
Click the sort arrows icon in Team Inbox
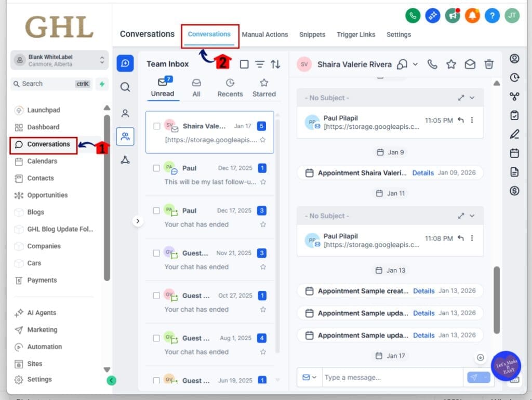click(x=275, y=64)
